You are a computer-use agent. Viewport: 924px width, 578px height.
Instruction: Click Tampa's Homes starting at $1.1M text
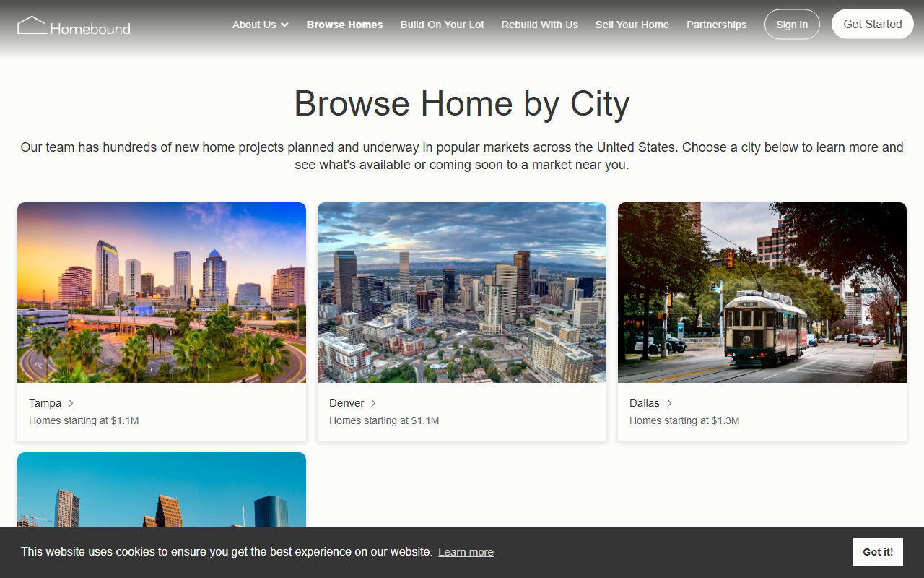coord(84,420)
